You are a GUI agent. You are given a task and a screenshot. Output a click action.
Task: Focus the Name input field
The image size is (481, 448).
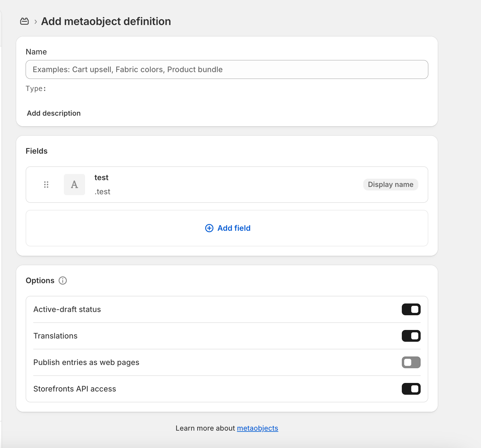click(x=227, y=69)
